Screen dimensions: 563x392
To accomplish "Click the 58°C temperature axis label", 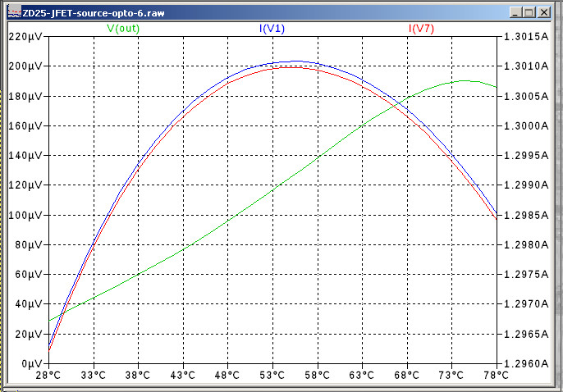I will click(x=317, y=375).
